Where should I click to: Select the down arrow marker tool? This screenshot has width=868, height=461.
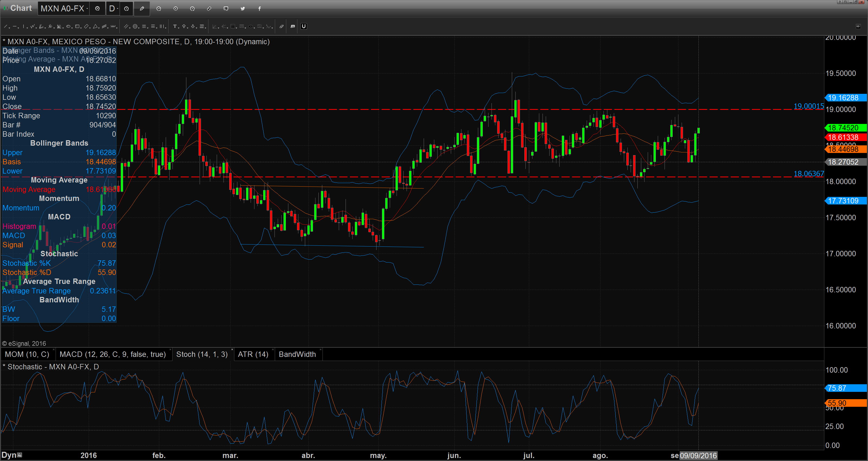coord(193,26)
